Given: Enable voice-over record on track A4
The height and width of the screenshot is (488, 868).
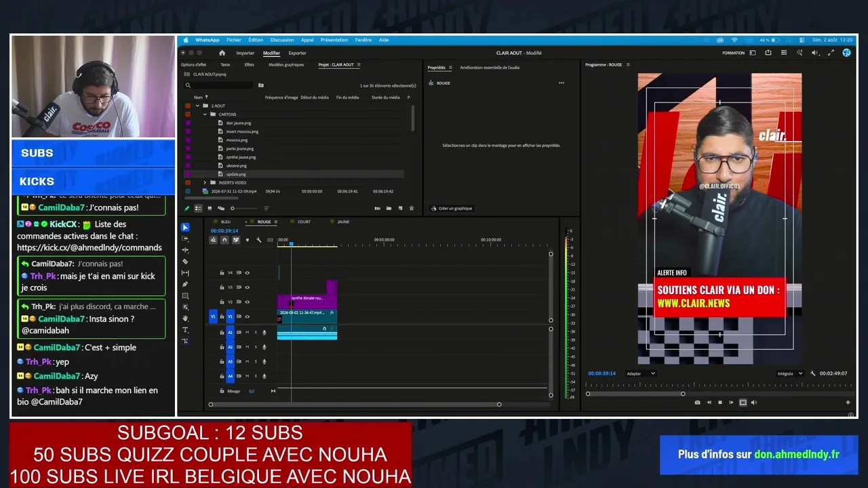Looking at the screenshot, I should tap(264, 376).
